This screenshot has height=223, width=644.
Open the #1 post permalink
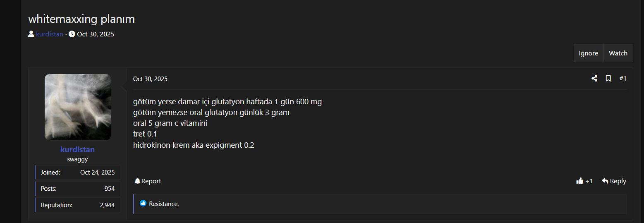point(622,79)
